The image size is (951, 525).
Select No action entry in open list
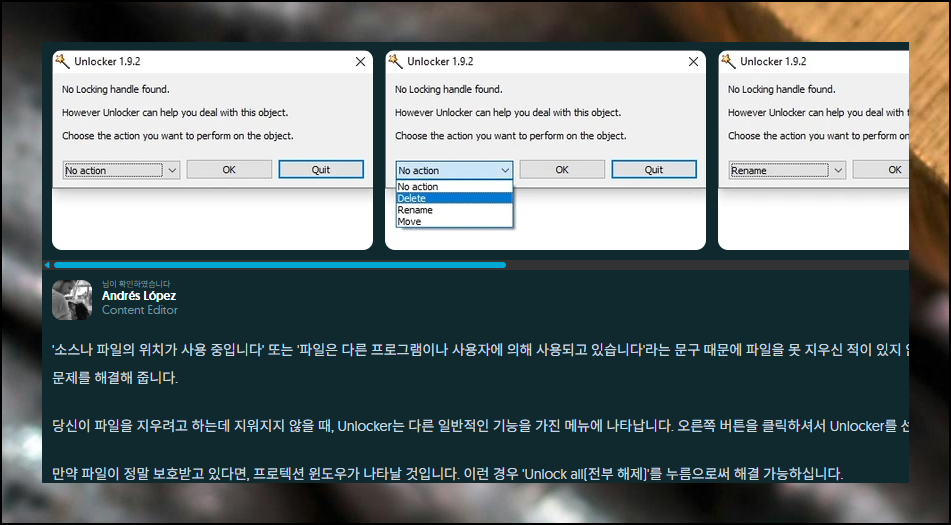pos(454,187)
